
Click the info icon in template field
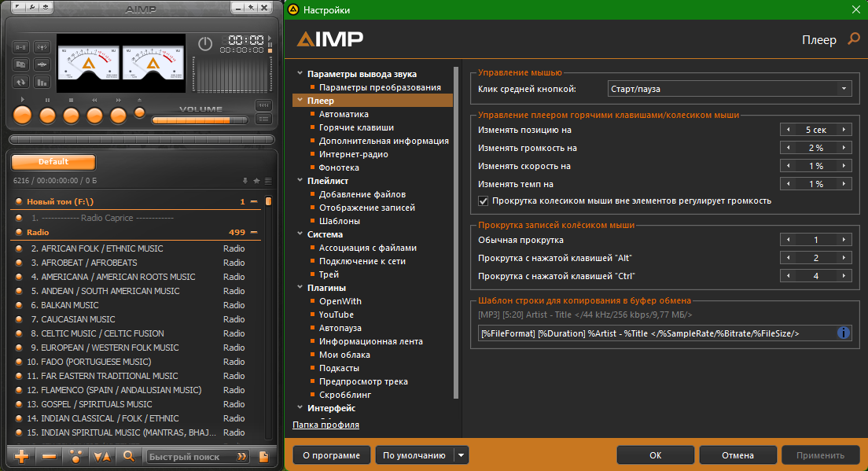844,333
